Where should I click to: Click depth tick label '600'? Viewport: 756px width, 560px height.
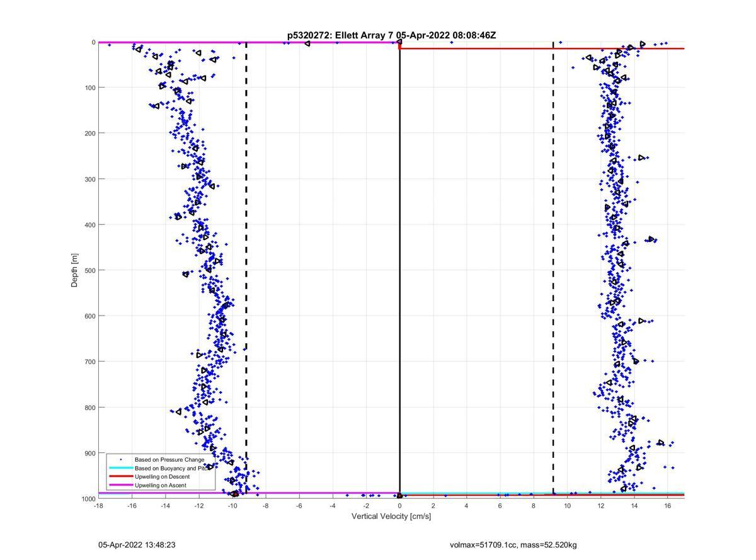(89, 316)
